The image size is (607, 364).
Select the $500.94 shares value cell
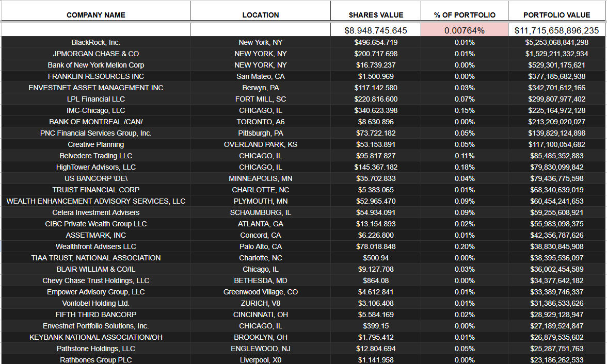pos(376,258)
